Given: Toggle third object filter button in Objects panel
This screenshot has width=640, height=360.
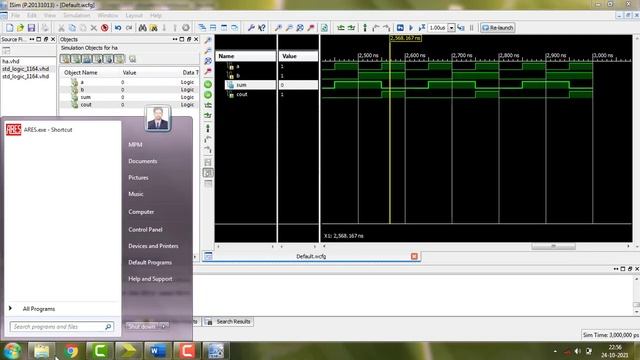Looking at the screenshot, I should click(x=87, y=59).
